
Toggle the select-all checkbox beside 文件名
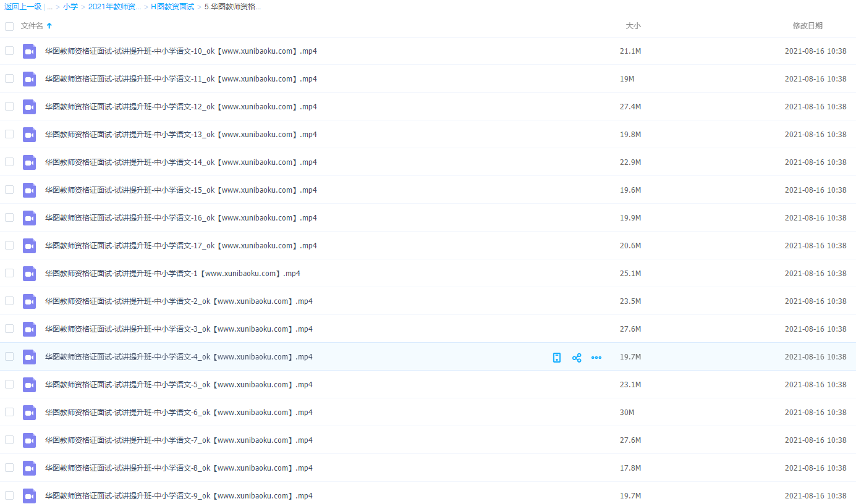9,27
